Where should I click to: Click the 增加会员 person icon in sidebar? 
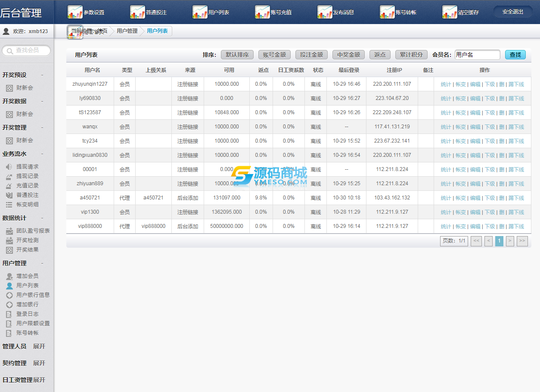click(x=9, y=276)
